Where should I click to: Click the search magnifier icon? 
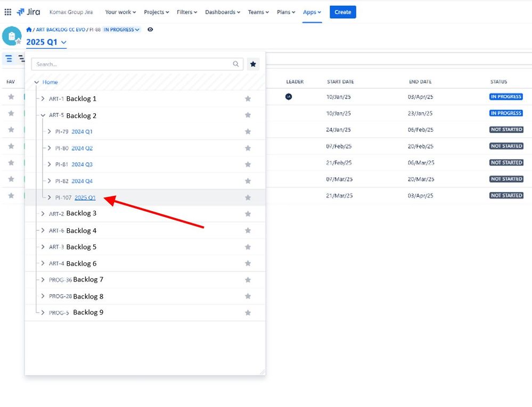(x=236, y=64)
